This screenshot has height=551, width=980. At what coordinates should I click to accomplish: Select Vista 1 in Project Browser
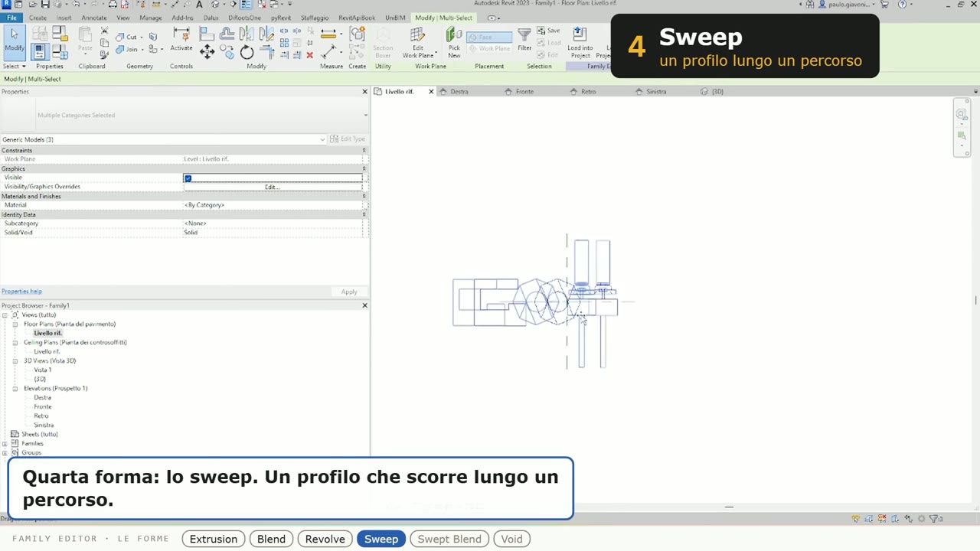pyautogui.click(x=43, y=370)
